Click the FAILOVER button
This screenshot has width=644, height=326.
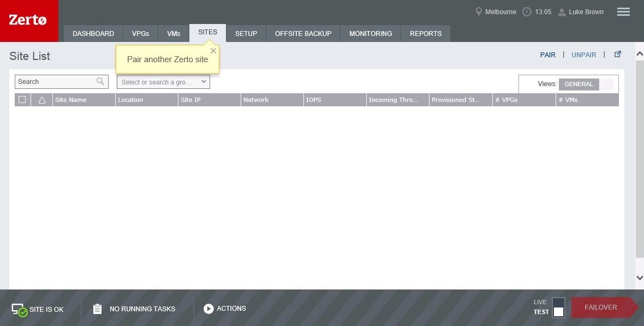[604, 307]
